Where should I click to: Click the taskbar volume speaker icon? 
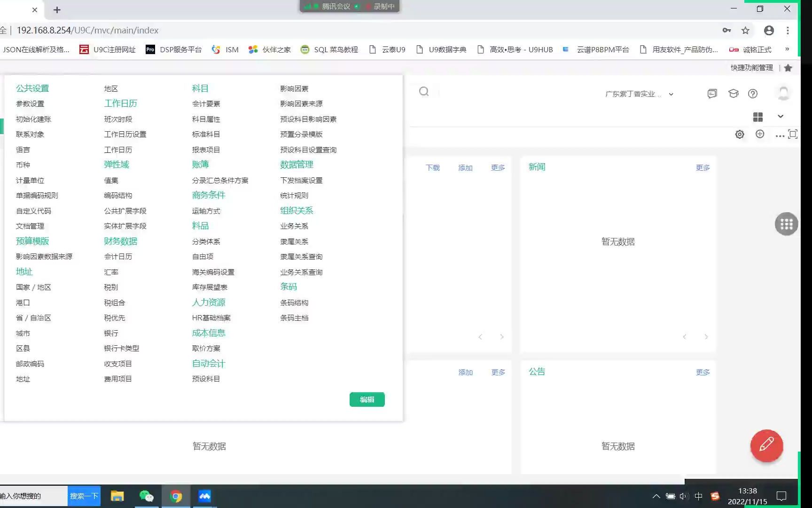click(683, 496)
